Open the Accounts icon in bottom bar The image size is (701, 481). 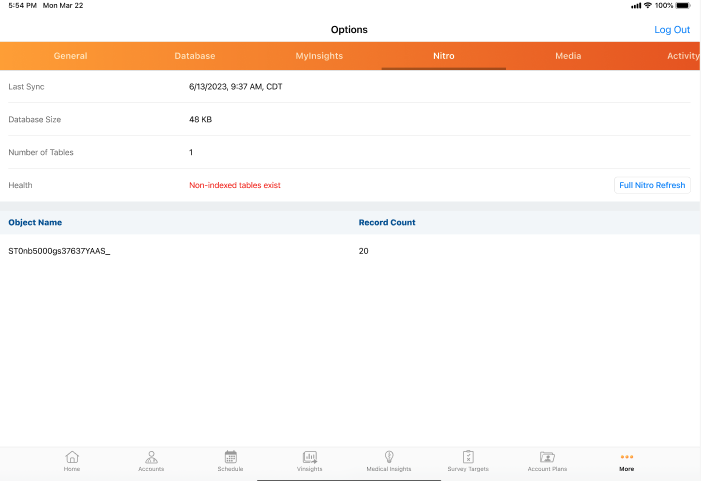(151, 457)
